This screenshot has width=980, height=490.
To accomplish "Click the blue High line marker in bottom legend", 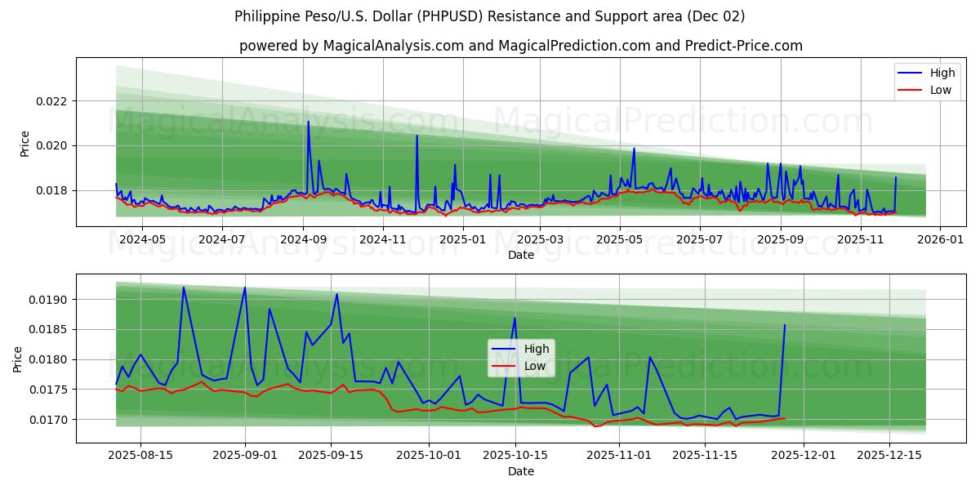I will pos(503,349).
